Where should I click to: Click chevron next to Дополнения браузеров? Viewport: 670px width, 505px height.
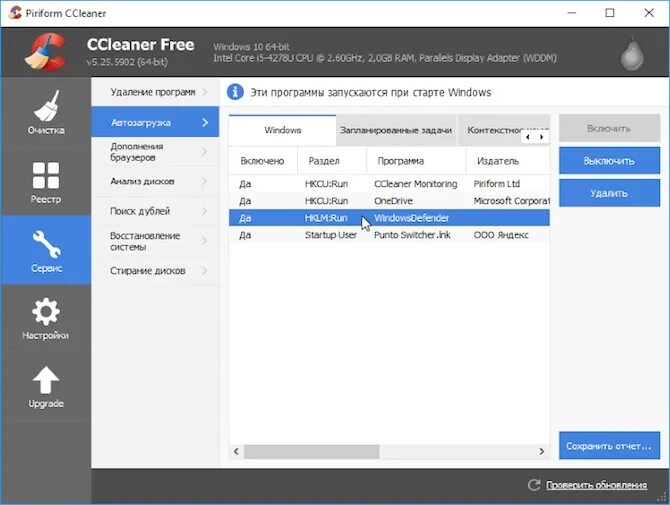[205, 152]
